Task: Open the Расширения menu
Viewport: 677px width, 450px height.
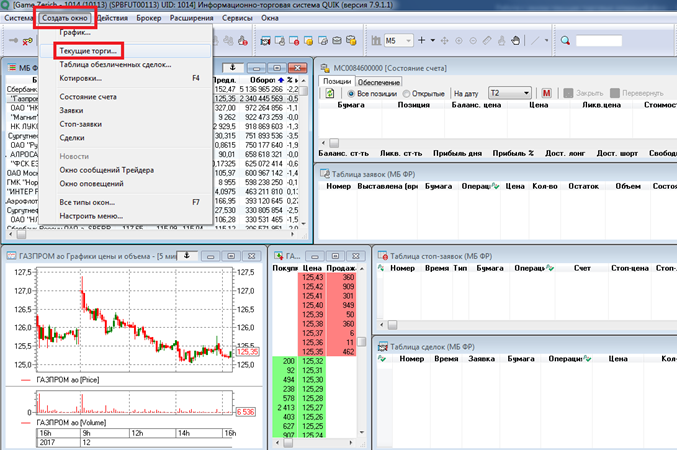Action: point(191,18)
